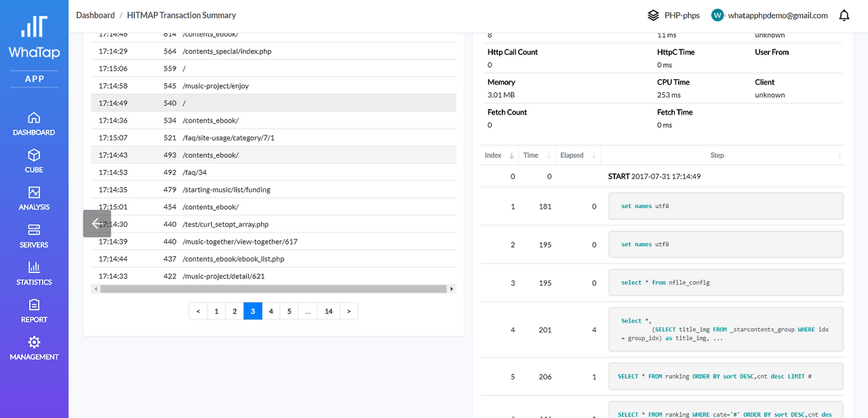Click the Fetch Count label
The image size is (868, 418).
(507, 112)
